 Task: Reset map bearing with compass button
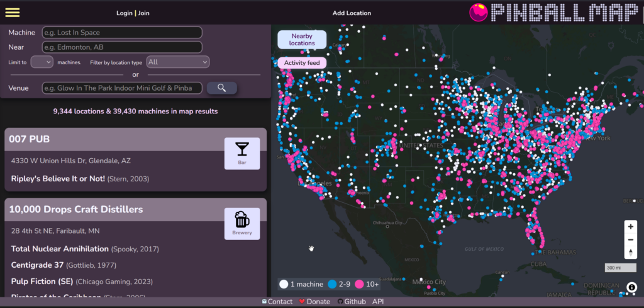[631, 253]
